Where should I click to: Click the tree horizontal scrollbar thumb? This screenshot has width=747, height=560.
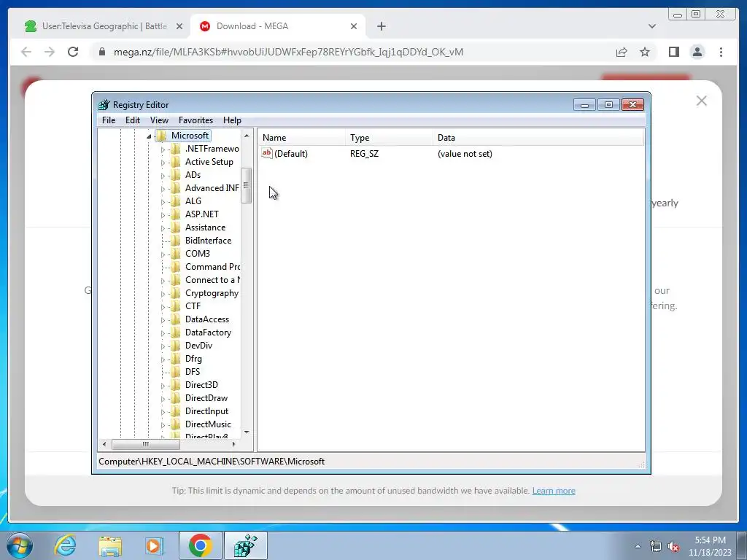click(146, 444)
